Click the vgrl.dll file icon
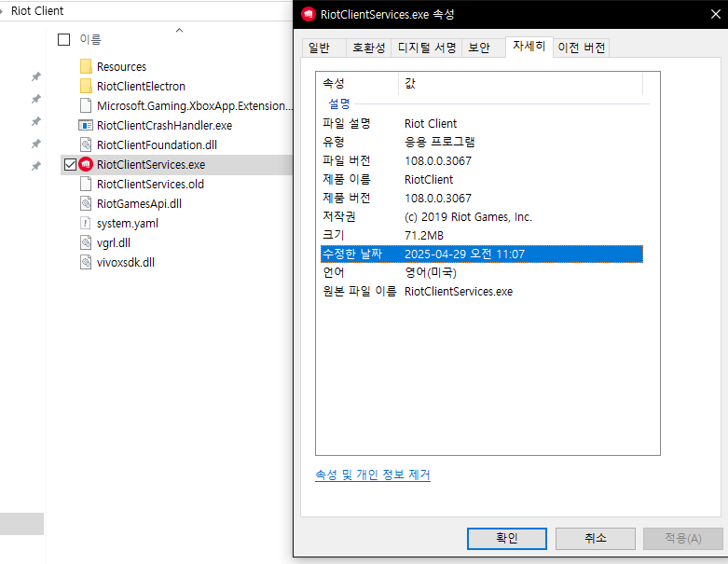The width and height of the screenshot is (728, 564). [x=86, y=242]
